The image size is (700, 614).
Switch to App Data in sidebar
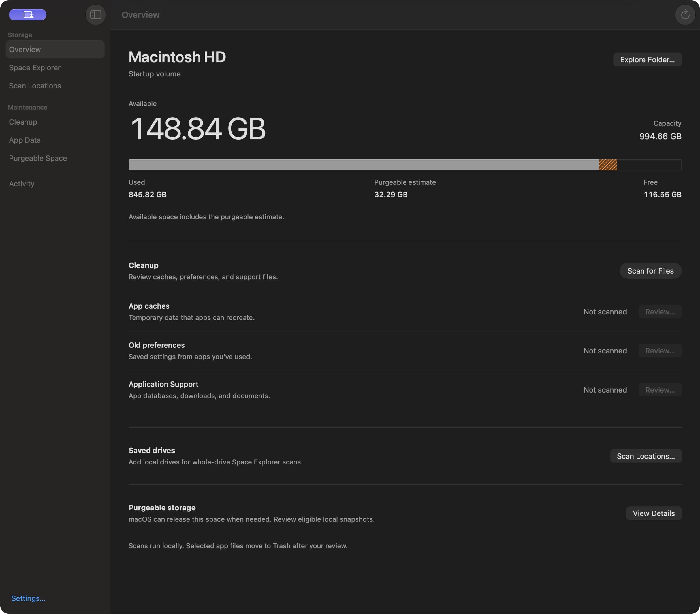tap(55, 140)
